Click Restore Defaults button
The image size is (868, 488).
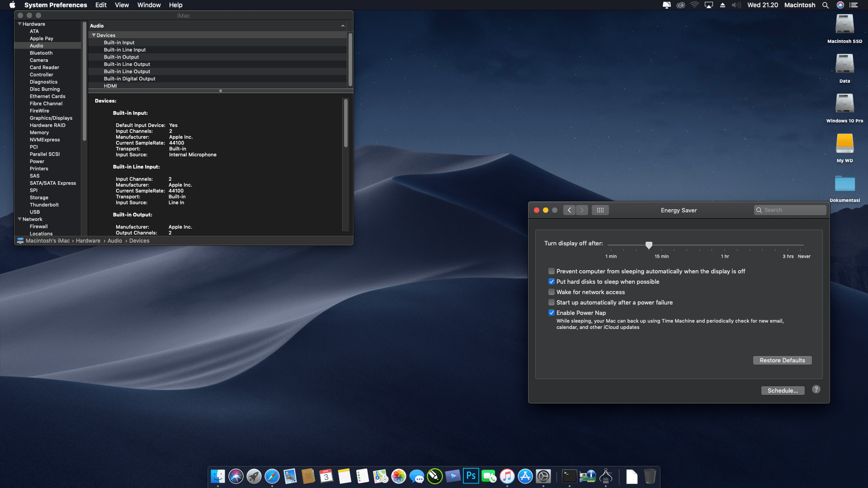782,360
